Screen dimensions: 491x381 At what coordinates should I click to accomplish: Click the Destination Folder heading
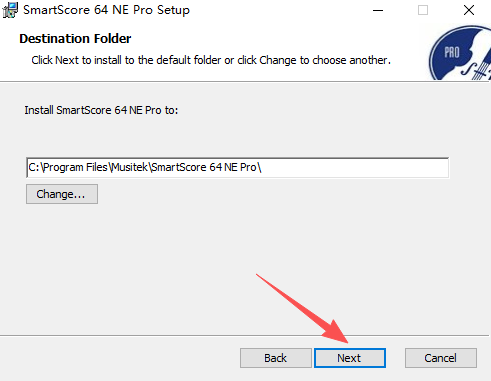(x=75, y=39)
